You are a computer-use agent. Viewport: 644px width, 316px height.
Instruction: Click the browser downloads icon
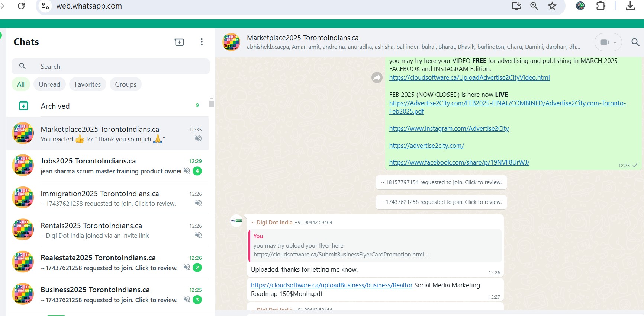[x=630, y=6]
